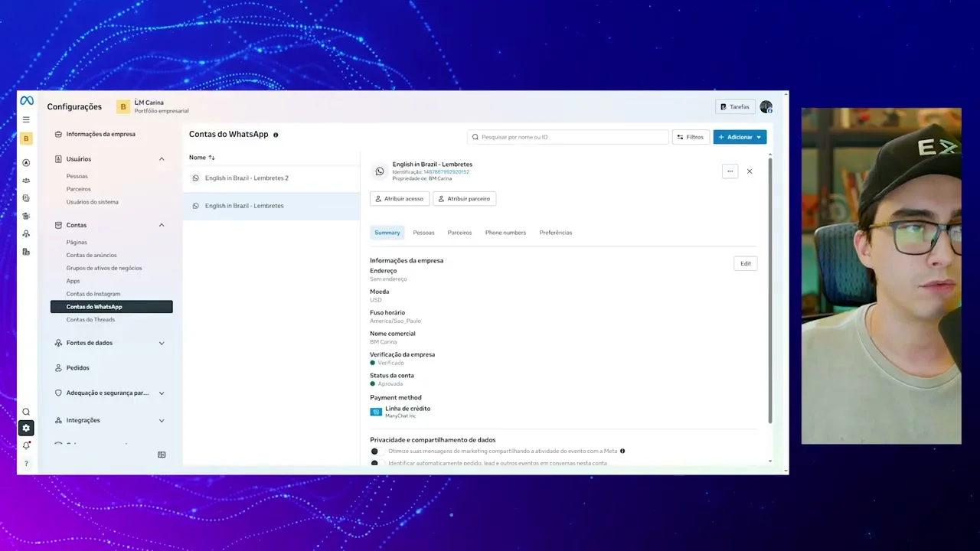
Task: Expand the Fontes de dados section
Action: 162,343
